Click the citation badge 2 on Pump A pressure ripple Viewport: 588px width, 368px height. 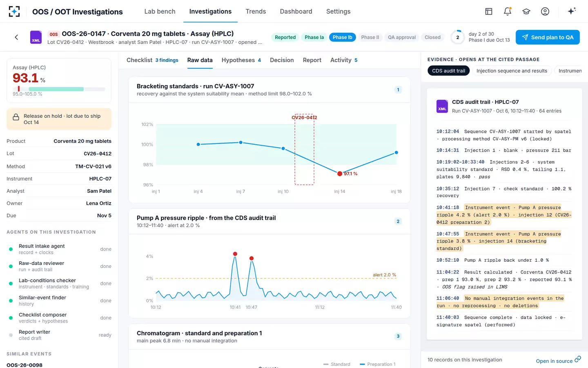(398, 221)
